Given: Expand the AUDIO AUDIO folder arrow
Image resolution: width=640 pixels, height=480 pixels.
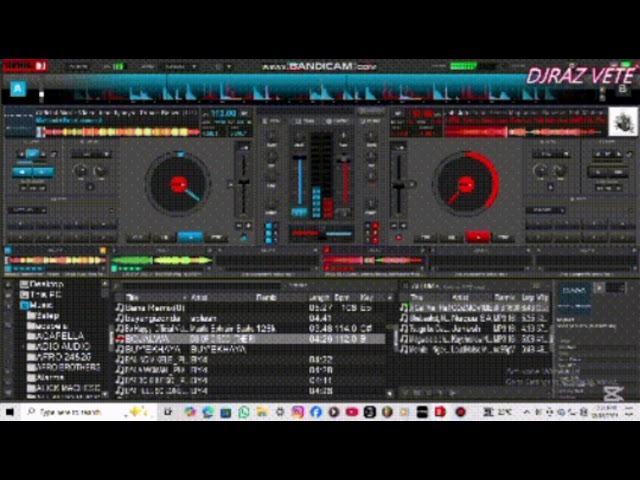Looking at the screenshot, I should pos(23,347).
